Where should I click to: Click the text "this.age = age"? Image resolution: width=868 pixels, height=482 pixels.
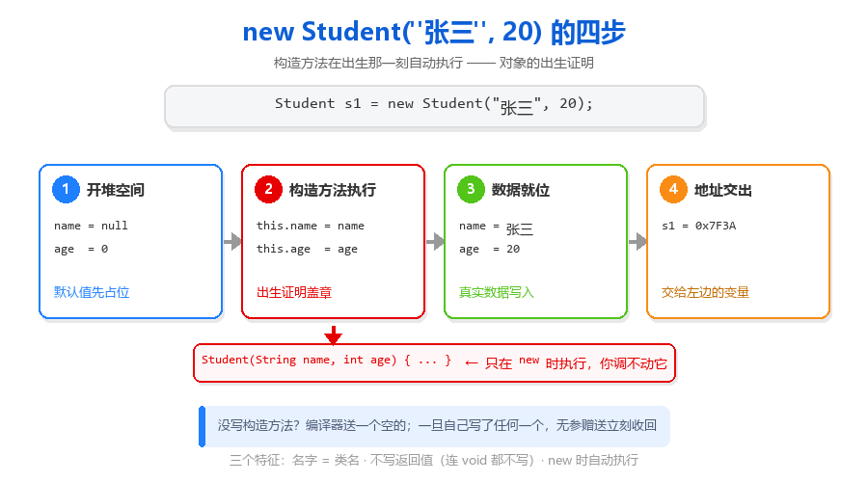(x=307, y=249)
